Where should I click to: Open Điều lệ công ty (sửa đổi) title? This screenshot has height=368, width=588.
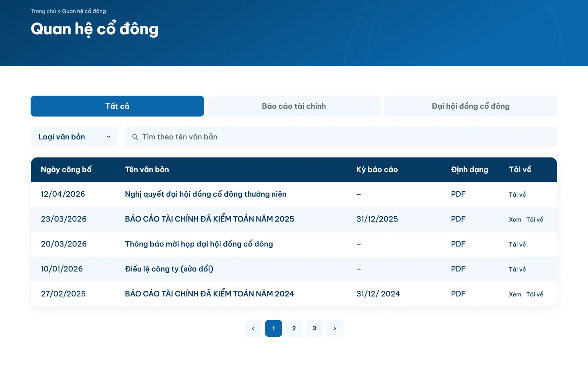pos(169,269)
